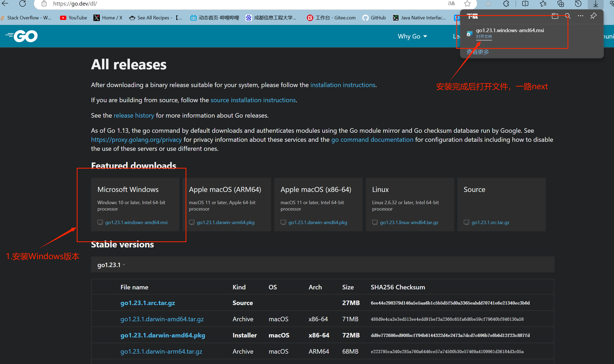Click the release history link

pos(134,115)
